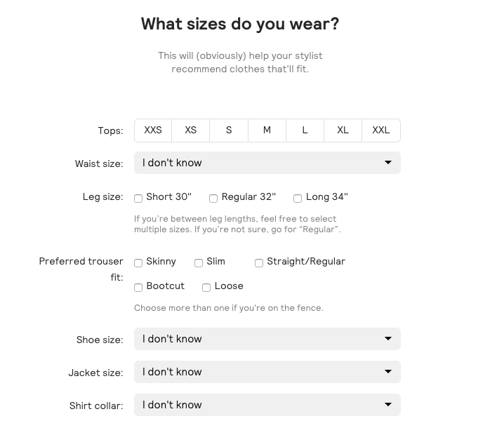The height and width of the screenshot is (428, 504).
Task: Select XXS tops size
Action: tap(153, 130)
